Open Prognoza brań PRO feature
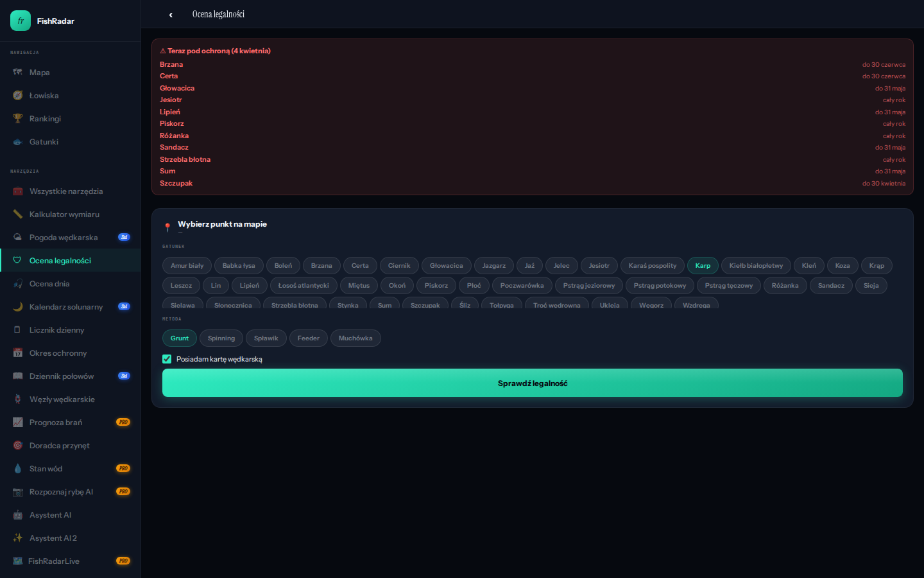 point(56,423)
